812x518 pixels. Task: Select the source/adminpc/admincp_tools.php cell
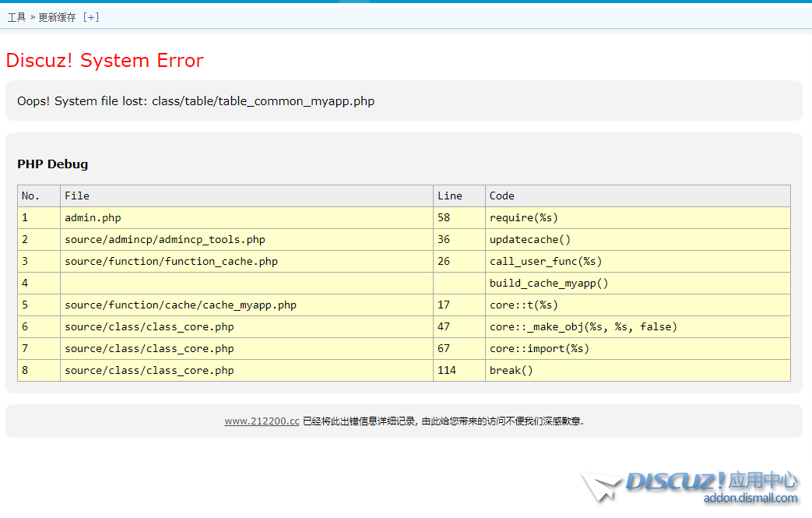[x=164, y=240]
